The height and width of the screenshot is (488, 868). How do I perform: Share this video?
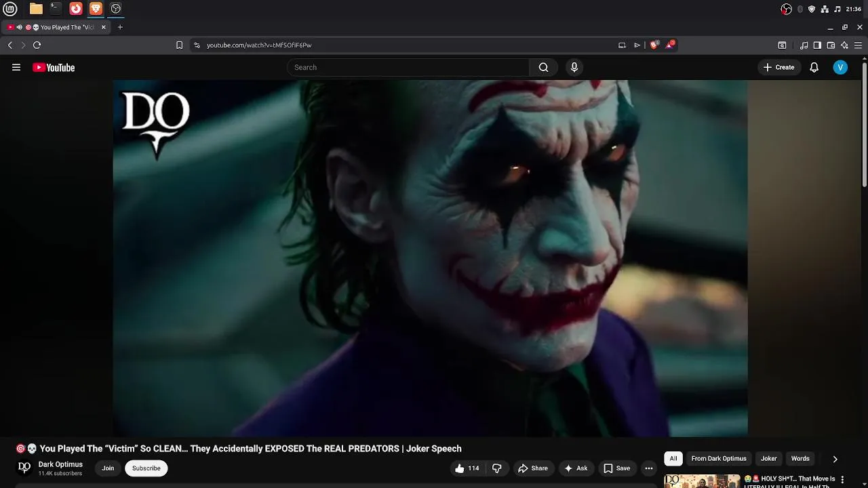[x=533, y=468]
